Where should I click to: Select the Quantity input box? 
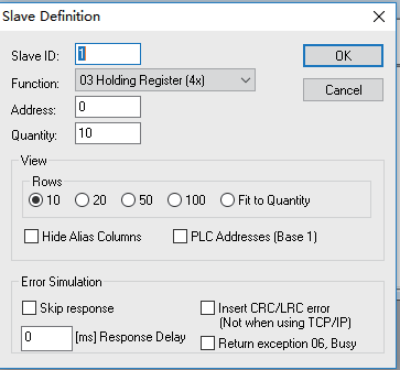[x=108, y=133]
